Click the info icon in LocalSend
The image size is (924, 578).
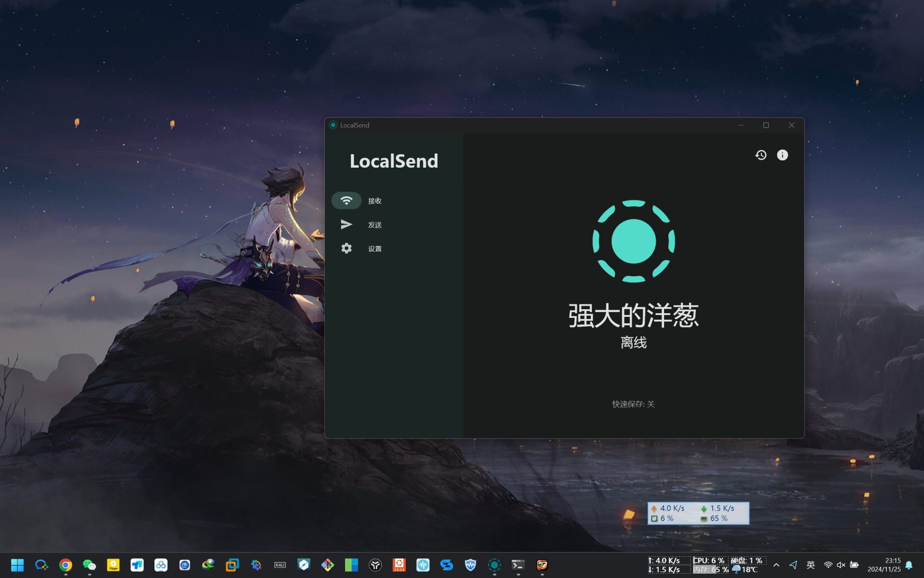783,155
